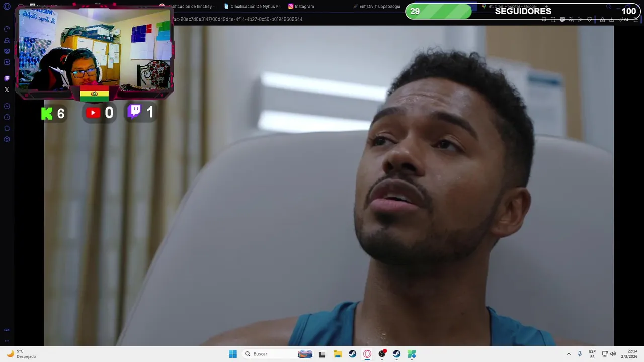Click the YouTube viewer count badge

point(99,113)
